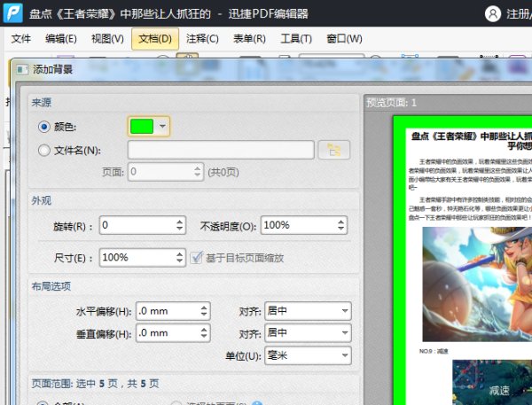Image resolution: width=532 pixels, height=405 pixels.
Task: Click the 文件名 path input field
Action: point(221,150)
